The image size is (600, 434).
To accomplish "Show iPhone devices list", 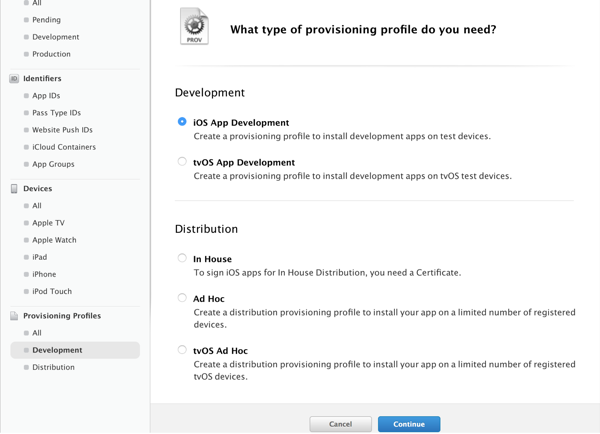I will (x=44, y=274).
